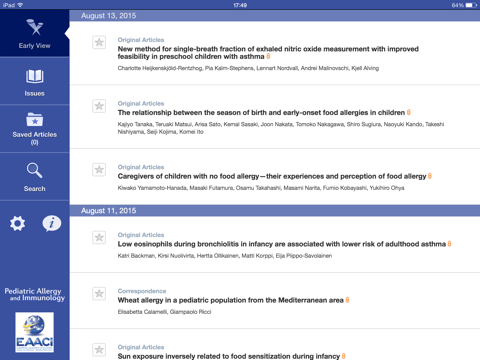Tap authors line starting Charlotte Heijkenskjöld-Rentzhog
The height and width of the screenshot is (360, 480).
click(248, 68)
